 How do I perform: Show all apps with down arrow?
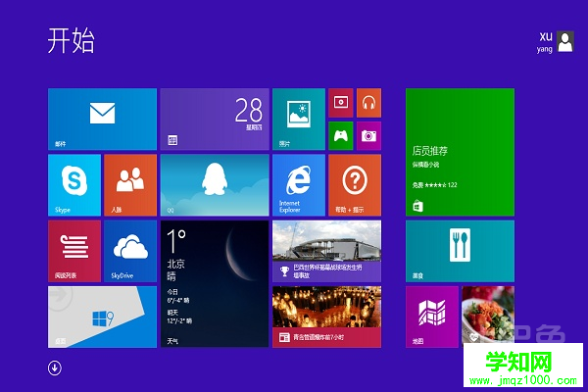pyautogui.click(x=55, y=368)
